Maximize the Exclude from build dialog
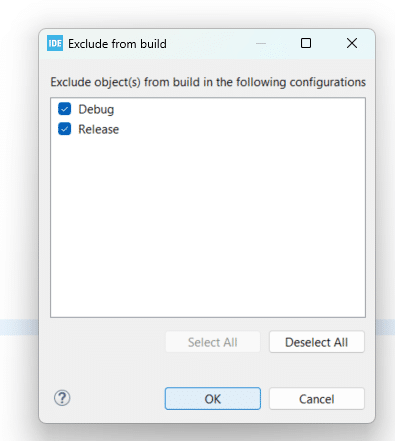The image size is (395, 441). (306, 43)
